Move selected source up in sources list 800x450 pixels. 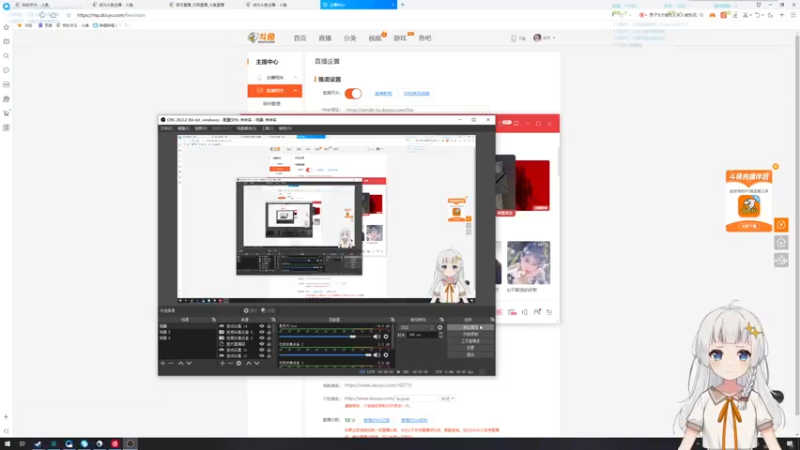248,363
